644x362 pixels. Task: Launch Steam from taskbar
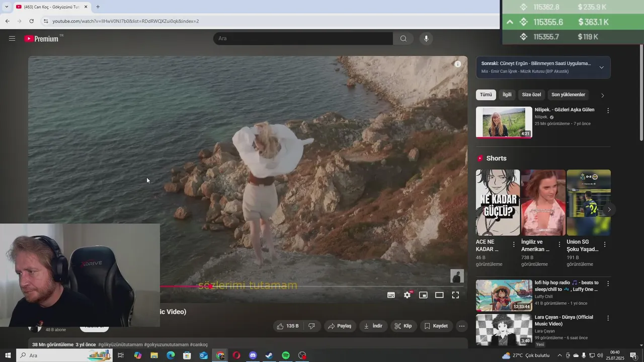[x=269, y=355]
